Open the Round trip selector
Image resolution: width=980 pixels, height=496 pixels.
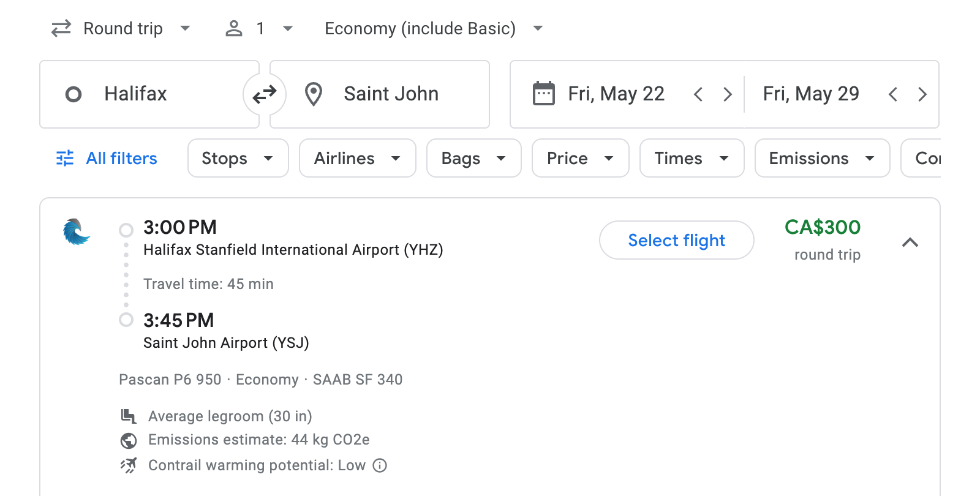(x=122, y=28)
